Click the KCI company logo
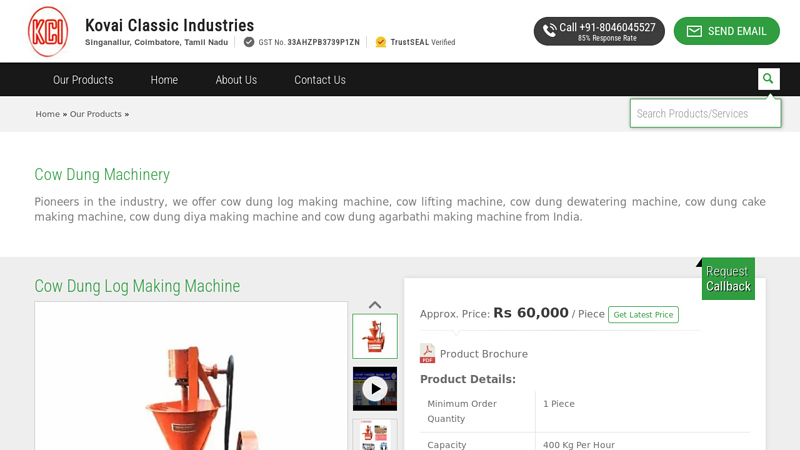 48,31
